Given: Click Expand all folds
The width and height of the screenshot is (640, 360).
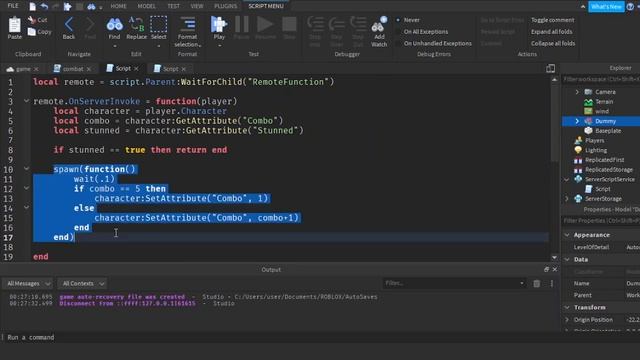Looking at the screenshot, I should pos(551,31).
